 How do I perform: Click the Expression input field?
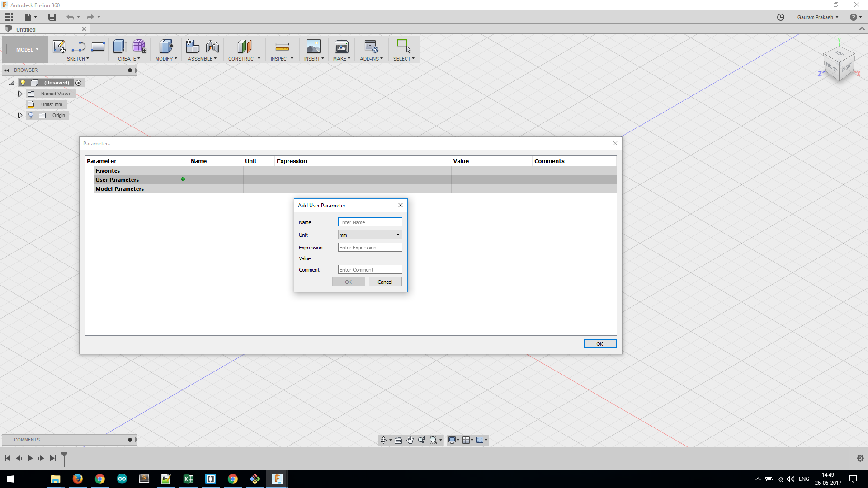coord(370,248)
